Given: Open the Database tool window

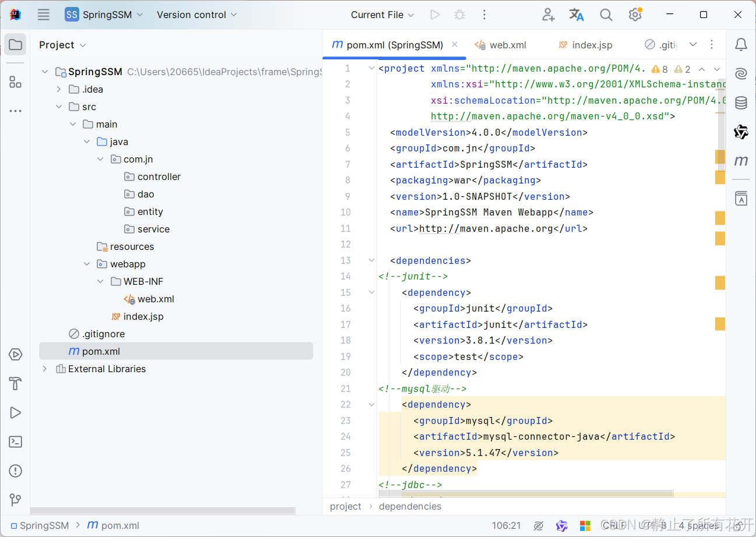Looking at the screenshot, I should [x=741, y=103].
